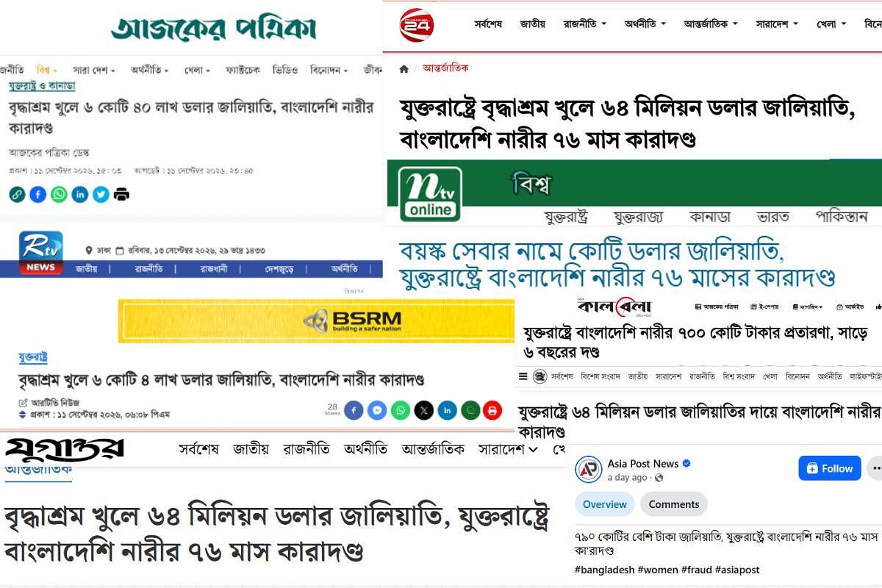Open Asia Post News profile picture
This screenshot has width=882, height=588.
[589, 469]
